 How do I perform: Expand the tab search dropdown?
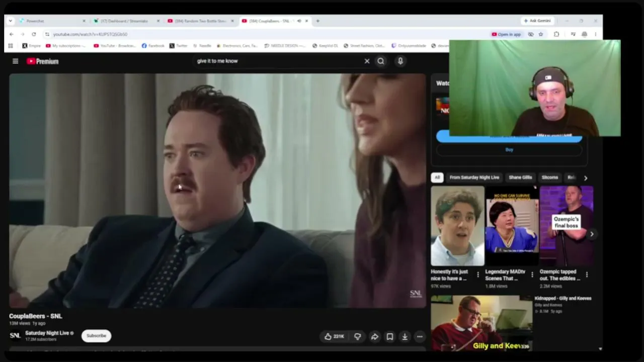(11, 21)
